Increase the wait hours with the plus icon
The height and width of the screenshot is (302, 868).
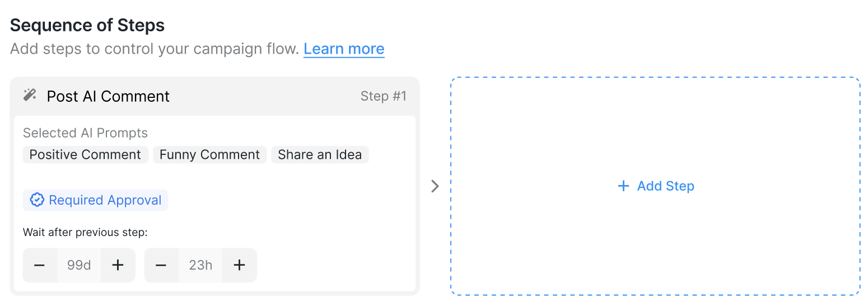pos(239,265)
